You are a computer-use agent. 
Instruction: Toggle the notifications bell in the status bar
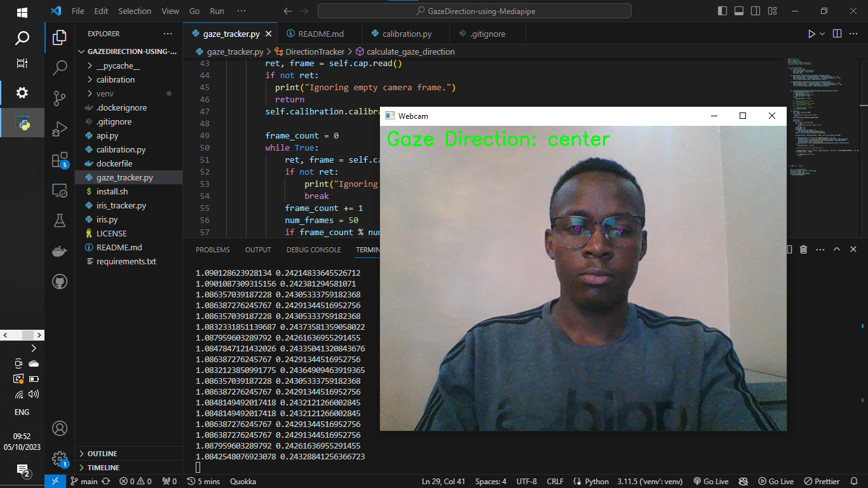[x=855, y=481]
